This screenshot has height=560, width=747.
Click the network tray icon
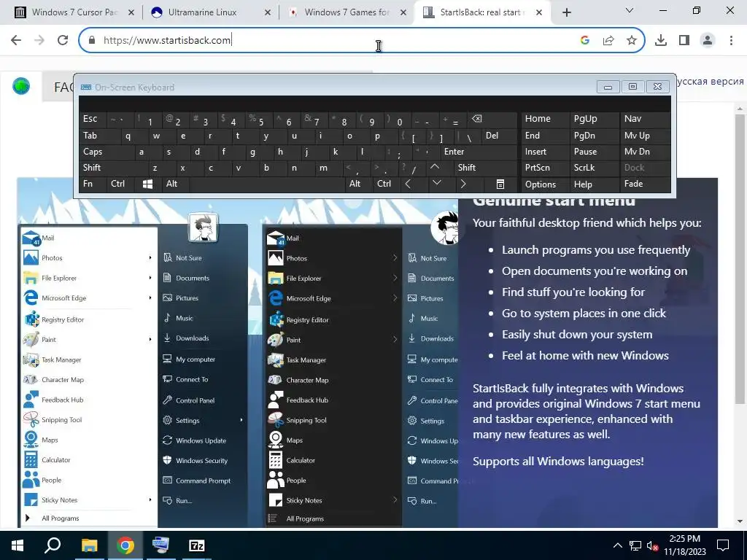pos(635,545)
